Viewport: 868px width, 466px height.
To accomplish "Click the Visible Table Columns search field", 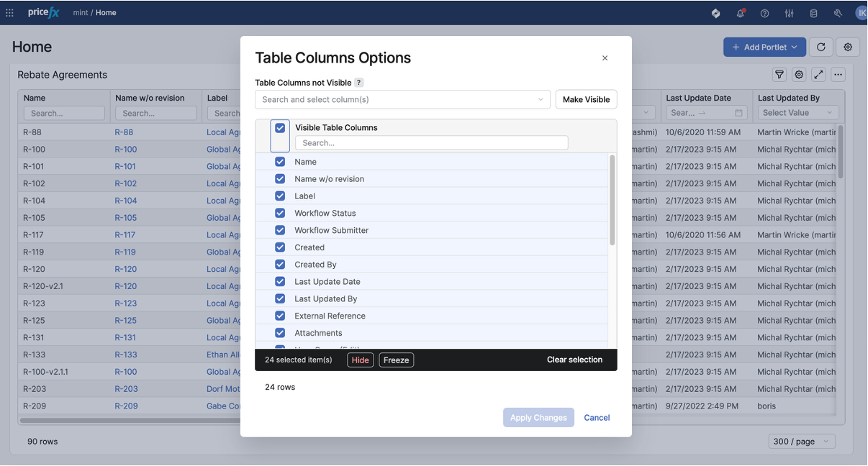I will tap(431, 143).
